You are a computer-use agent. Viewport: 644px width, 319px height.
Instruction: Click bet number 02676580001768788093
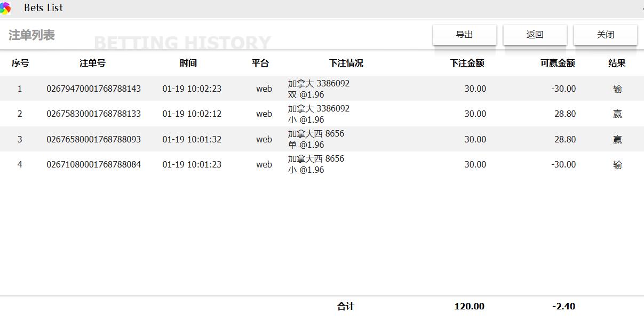tap(93, 139)
